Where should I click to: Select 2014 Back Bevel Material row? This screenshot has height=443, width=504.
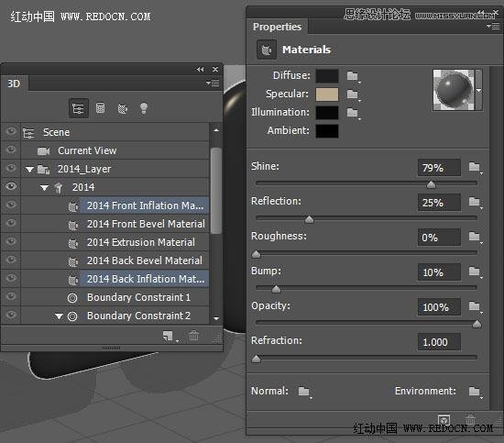coord(115,260)
